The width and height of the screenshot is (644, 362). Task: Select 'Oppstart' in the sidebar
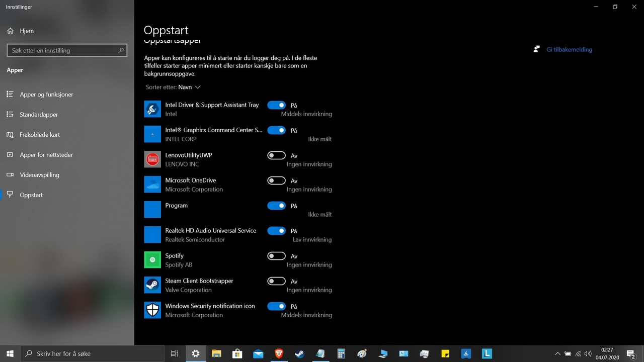tap(31, 195)
